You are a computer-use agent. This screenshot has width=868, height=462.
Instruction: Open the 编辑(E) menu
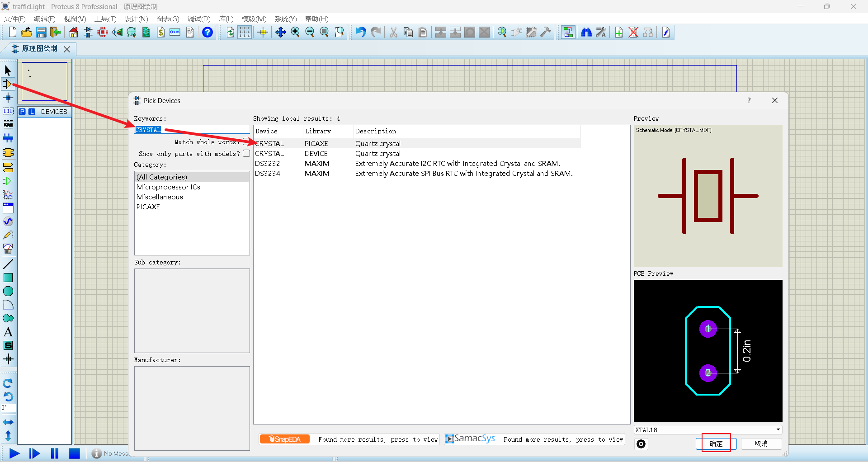45,19
